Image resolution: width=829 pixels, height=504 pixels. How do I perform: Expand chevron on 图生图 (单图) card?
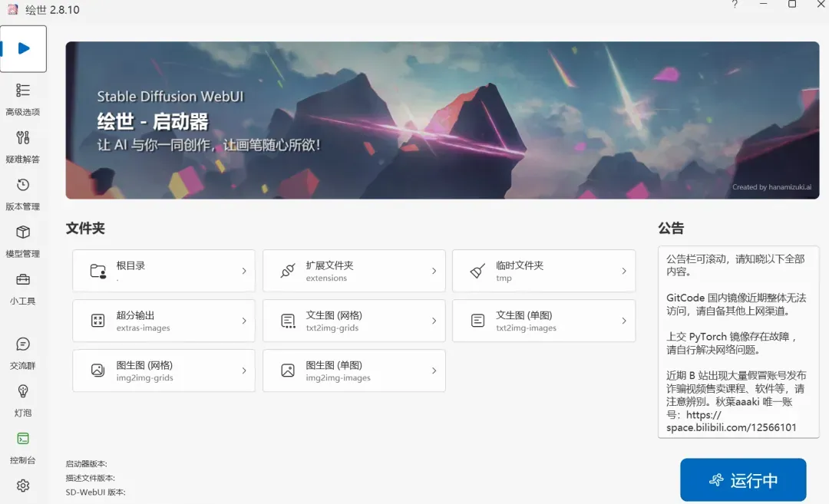point(434,371)
